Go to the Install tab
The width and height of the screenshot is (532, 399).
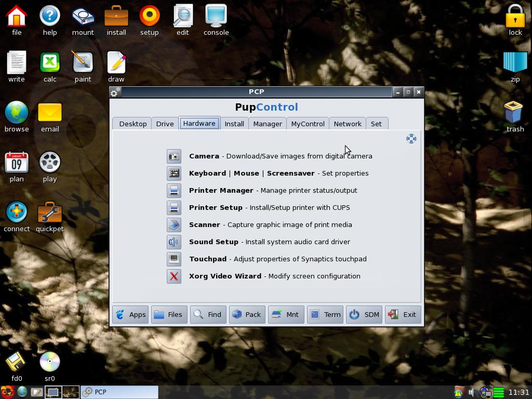[234, 124]
